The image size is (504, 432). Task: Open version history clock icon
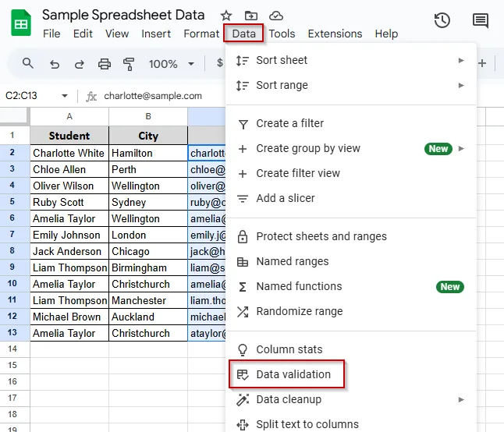click(x=442, y=20)
